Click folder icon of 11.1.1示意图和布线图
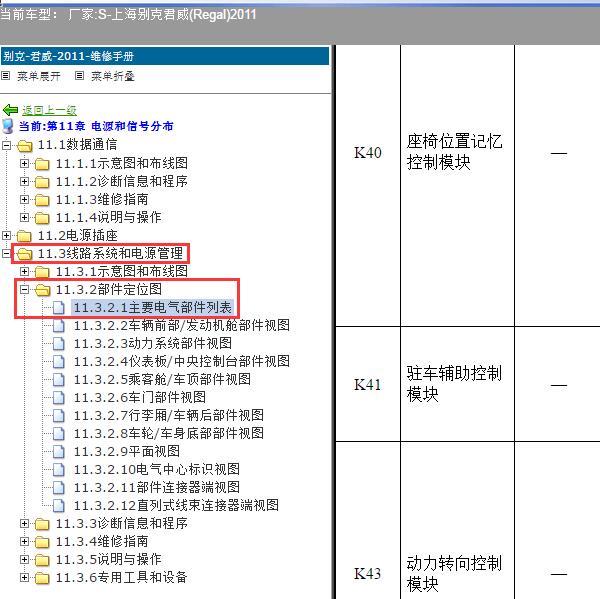Image resolution: width=600 pixels, height=599 pixels. (x=42, y=164)
